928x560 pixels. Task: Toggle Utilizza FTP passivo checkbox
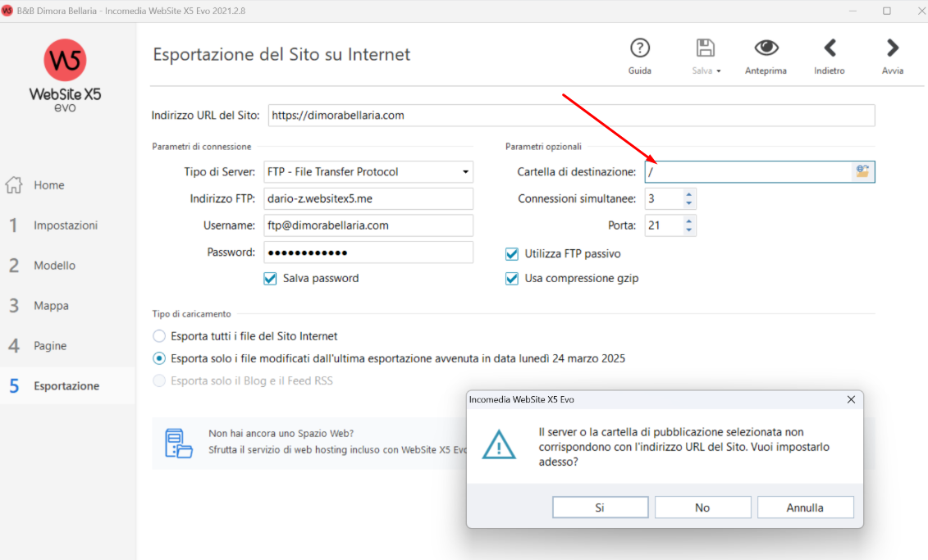pos(512,254)
